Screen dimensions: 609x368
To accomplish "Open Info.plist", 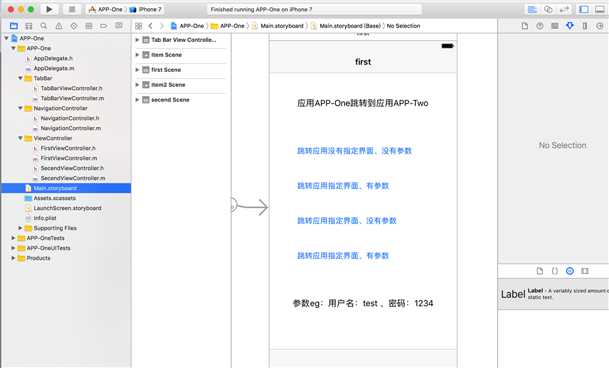I will (x=45, y=218).
